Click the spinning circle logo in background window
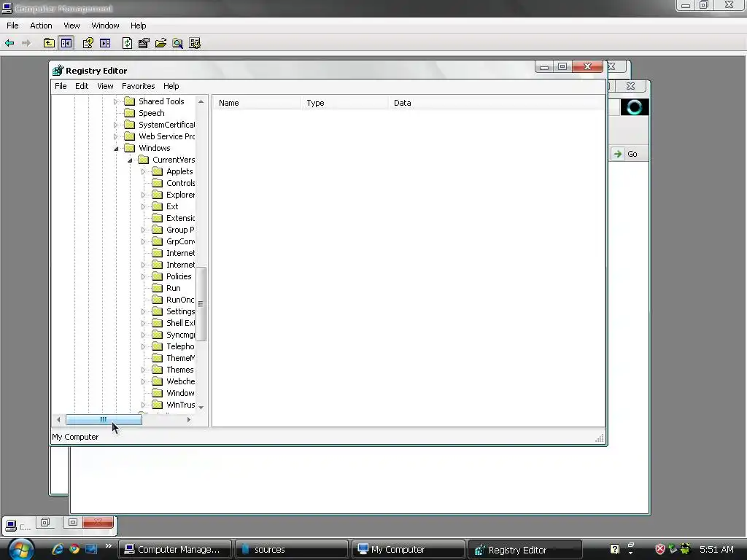This screenshot has width=747, height=560. (635, 107)
